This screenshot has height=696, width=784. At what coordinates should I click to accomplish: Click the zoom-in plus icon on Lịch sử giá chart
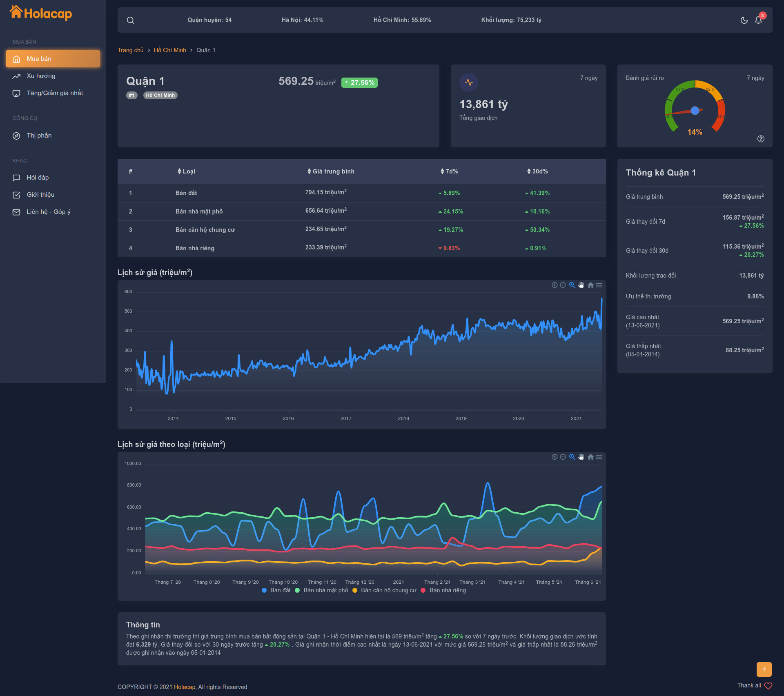[x=555, y=285]
